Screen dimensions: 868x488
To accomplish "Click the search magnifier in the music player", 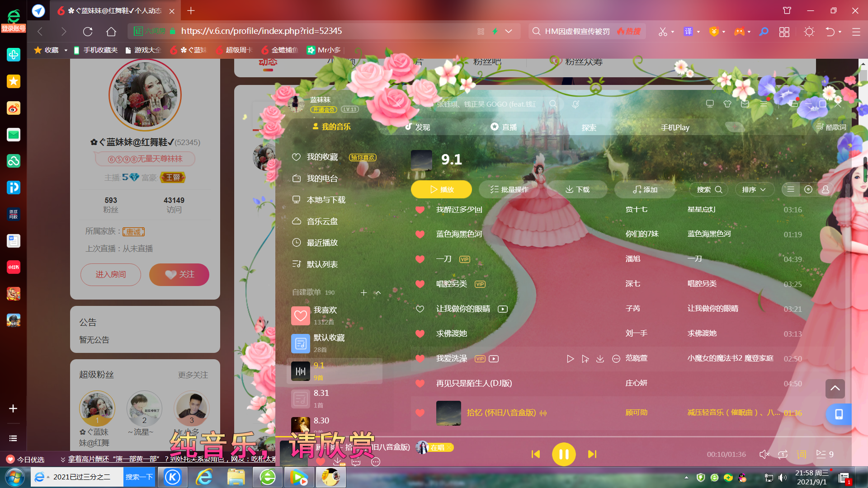I will [553, 104].
